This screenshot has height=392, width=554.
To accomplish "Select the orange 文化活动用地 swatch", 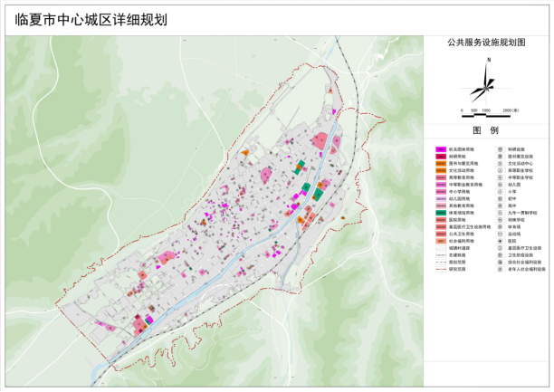I will click(x=440, y=169).
